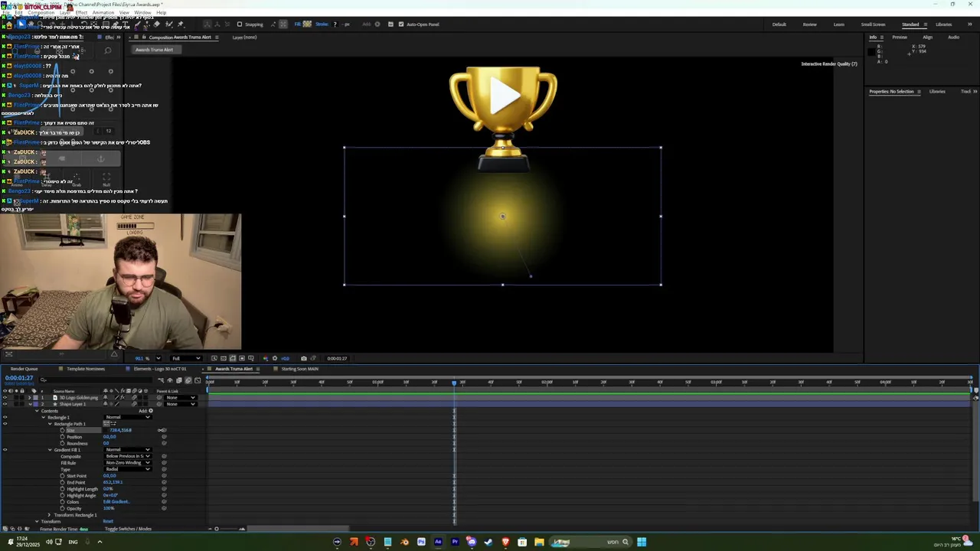Toggle the Size stopwatch keyframe icon
Screen dimensions: 980x551
point(62,430)
